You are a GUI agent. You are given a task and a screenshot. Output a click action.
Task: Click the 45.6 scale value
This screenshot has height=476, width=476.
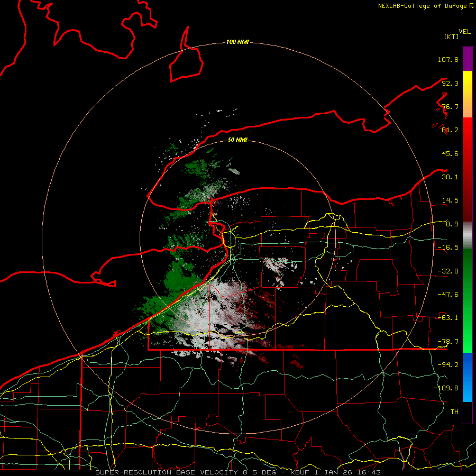pyautogui.click(x=450, y=153)
